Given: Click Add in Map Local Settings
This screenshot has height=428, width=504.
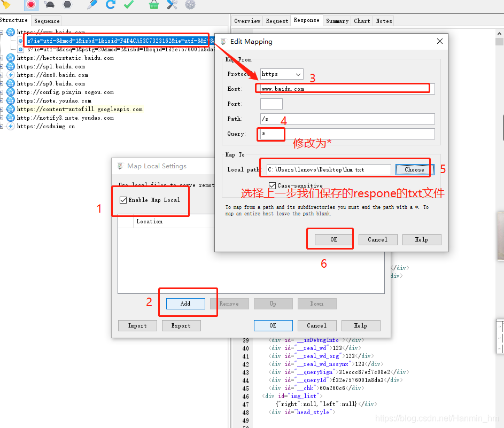Looking at the screenshot, I should (185, 304).
